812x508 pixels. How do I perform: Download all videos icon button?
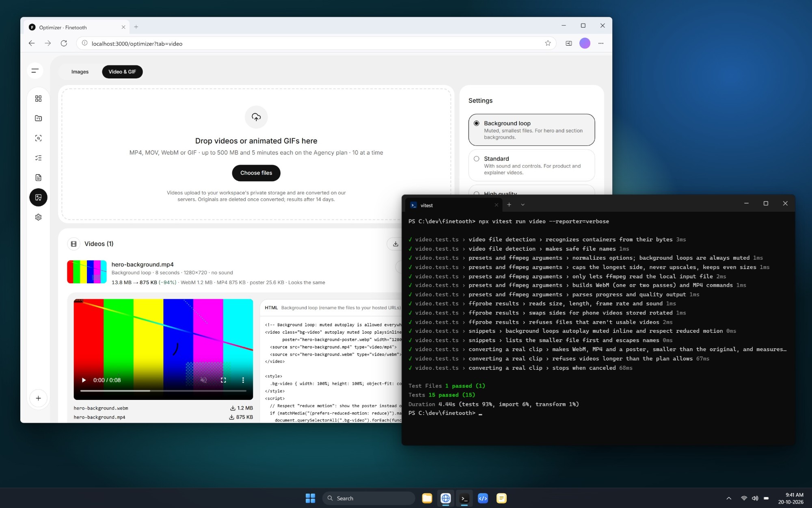[x=395, y=244]
